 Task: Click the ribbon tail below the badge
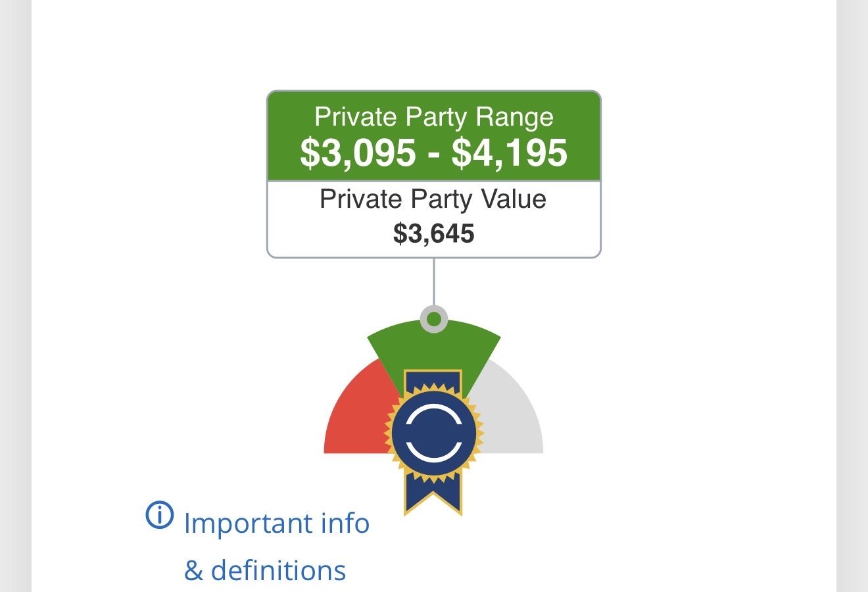433,495
